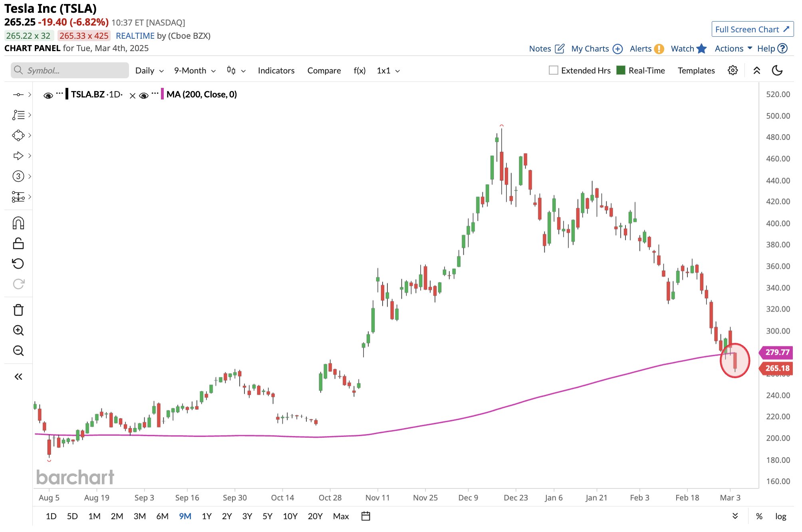Image resolution: width=802 pixels, height=532 pixels.
Task: Open chart settings gear icon
Action: click(733, 71)
